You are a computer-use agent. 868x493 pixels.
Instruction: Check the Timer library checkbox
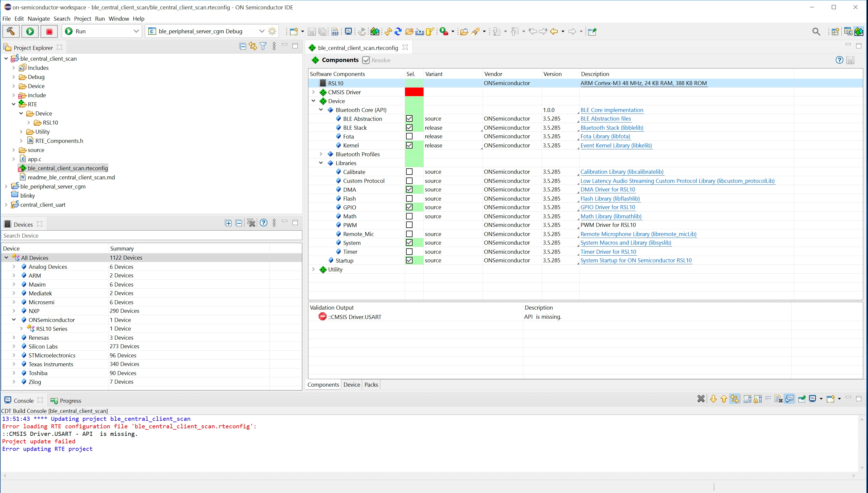pos(409,252)
